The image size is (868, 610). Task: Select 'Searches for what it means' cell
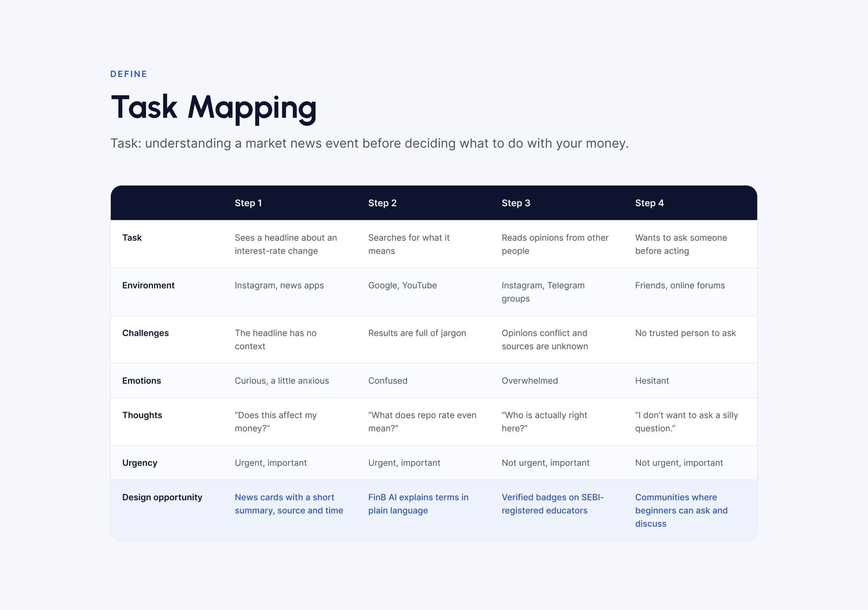point(409,244)
